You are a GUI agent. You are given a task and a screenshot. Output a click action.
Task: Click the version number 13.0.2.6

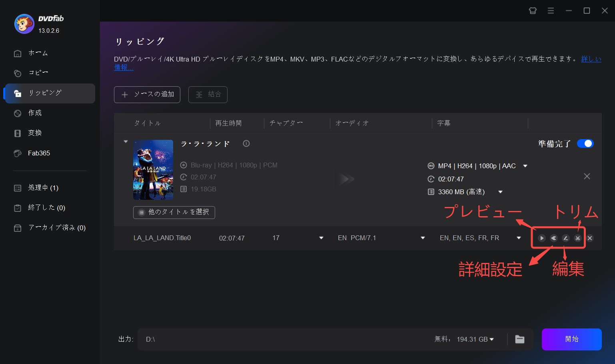(x=49, y=31)
